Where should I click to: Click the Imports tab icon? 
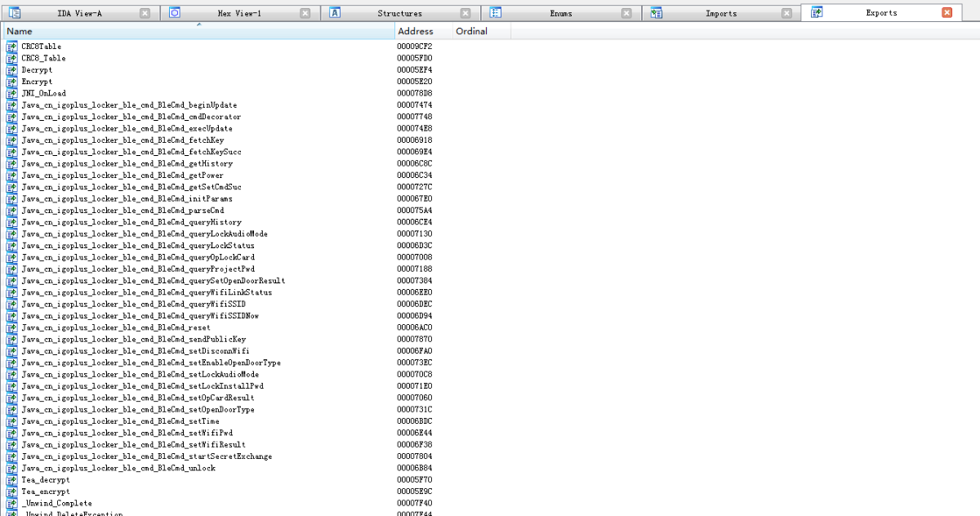[x=656, y=13]
